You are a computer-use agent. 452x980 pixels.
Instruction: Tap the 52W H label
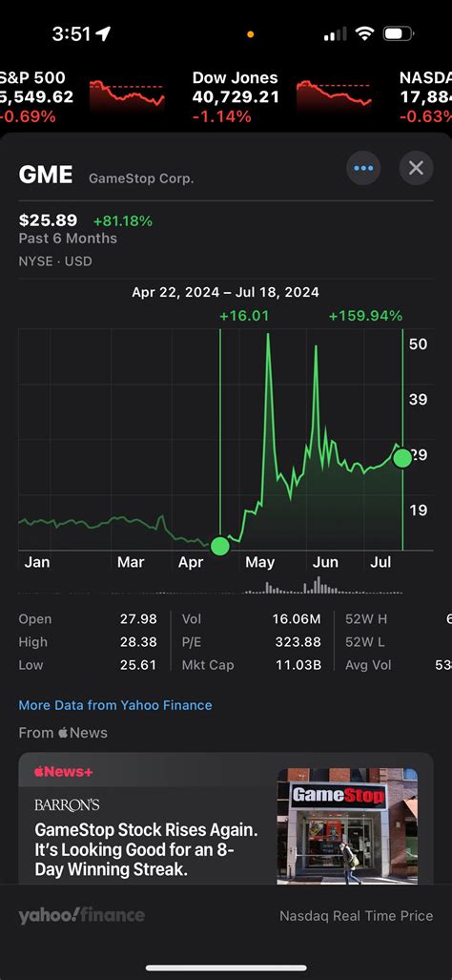[366, 618]
